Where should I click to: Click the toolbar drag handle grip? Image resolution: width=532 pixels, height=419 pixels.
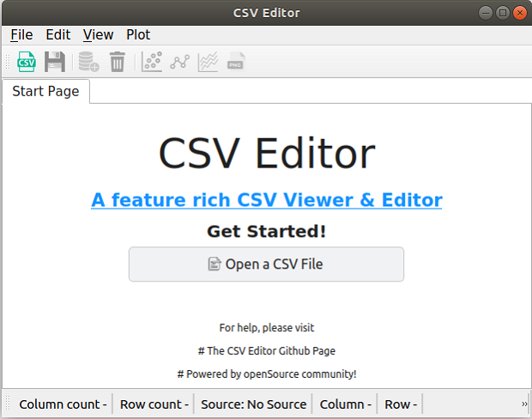click(8, 62)
